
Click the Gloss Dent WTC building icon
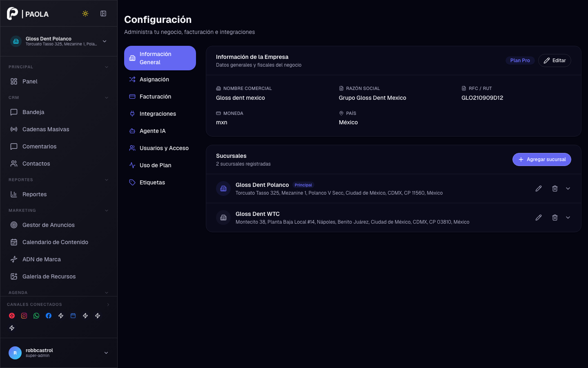[x=223, y=218]
